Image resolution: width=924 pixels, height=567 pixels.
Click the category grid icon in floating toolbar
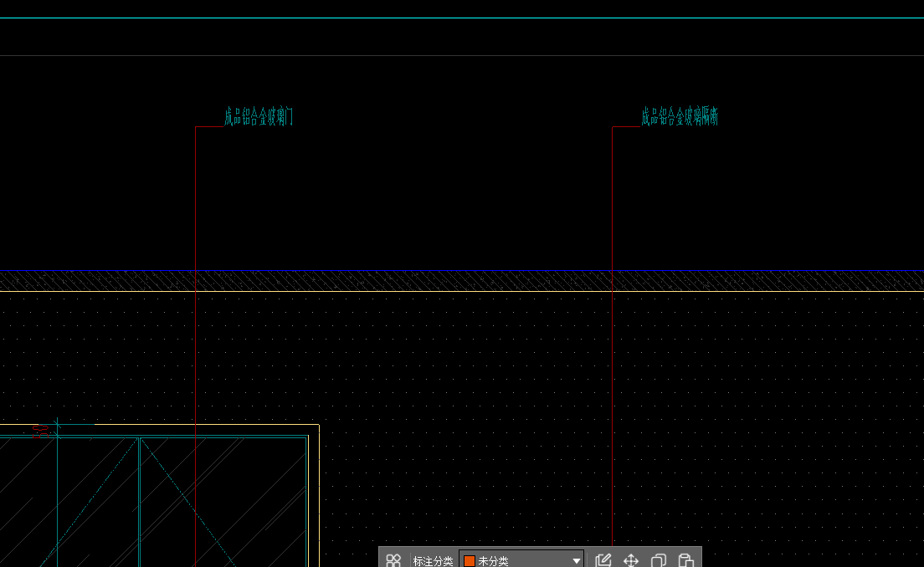click(393, 560)
